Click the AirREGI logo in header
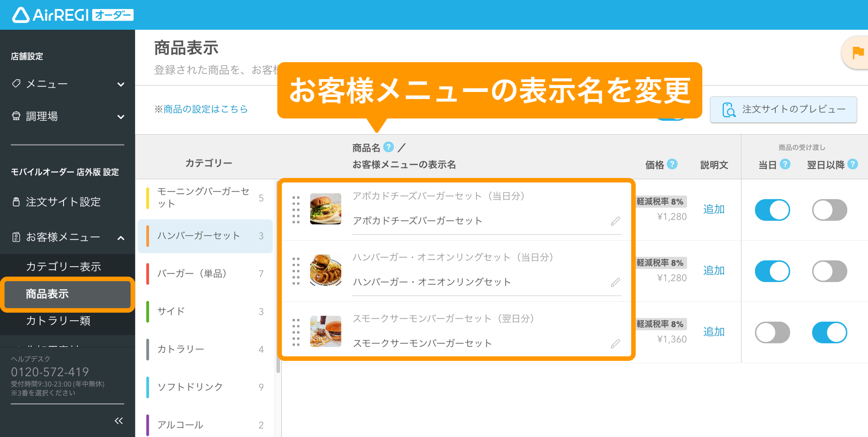Viewport: 868px width, 437px height. [x=73, y=15]
